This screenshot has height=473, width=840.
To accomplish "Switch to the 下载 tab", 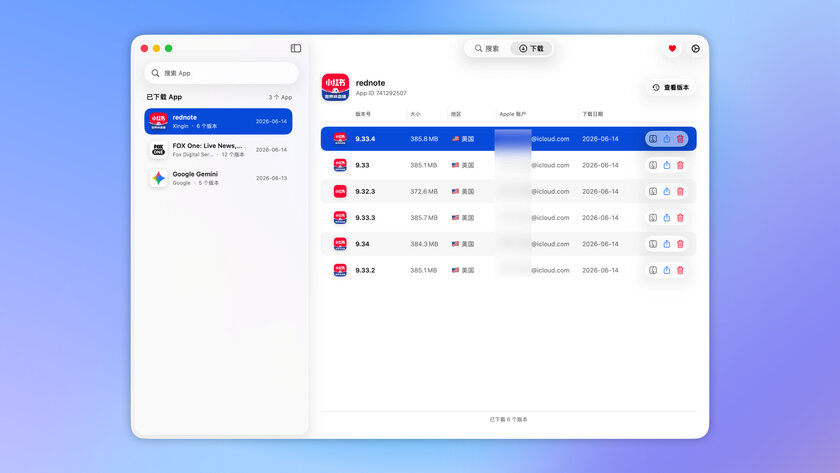I will pyautogui.click(x=531, y=48).
